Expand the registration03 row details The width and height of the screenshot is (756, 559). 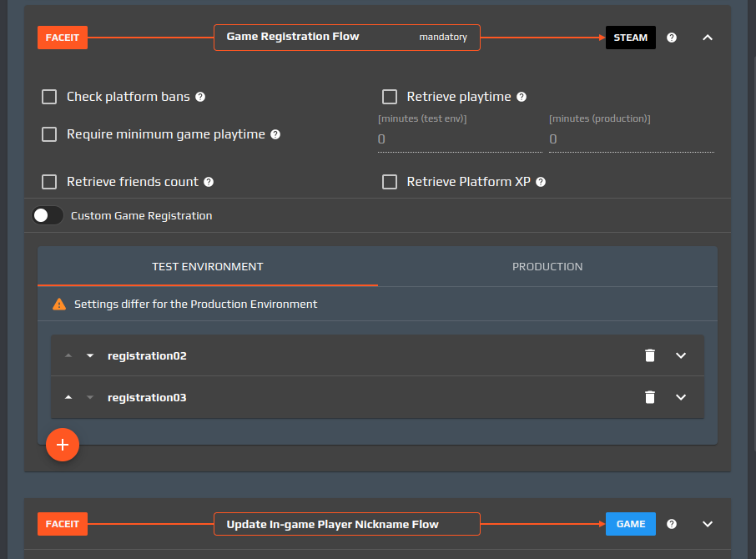[681, 397]
